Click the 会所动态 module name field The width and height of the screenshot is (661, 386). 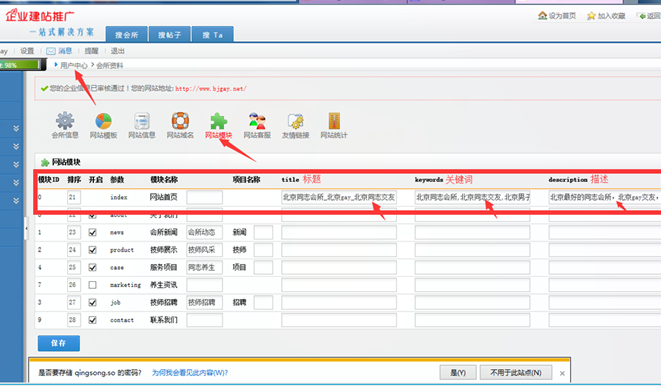point(204,232)
